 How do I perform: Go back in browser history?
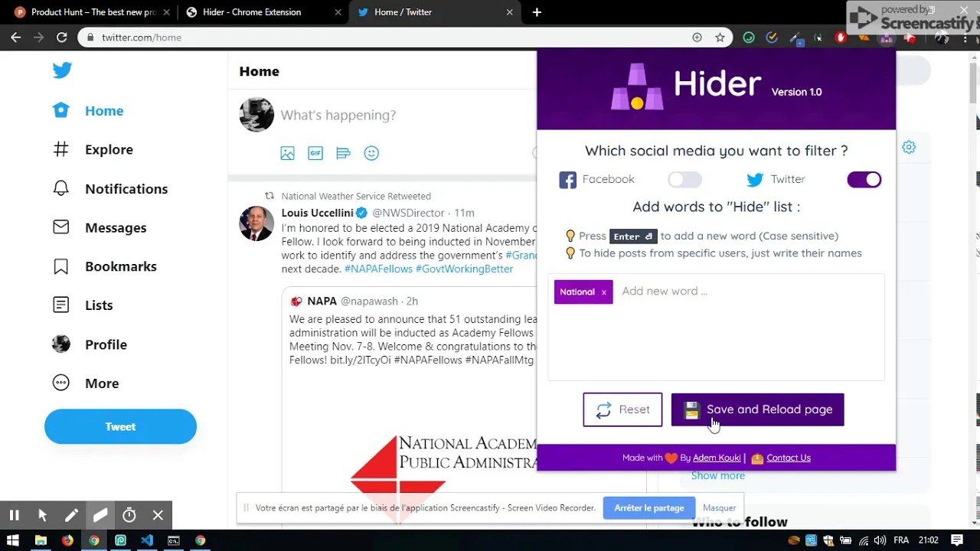point(16,37)
